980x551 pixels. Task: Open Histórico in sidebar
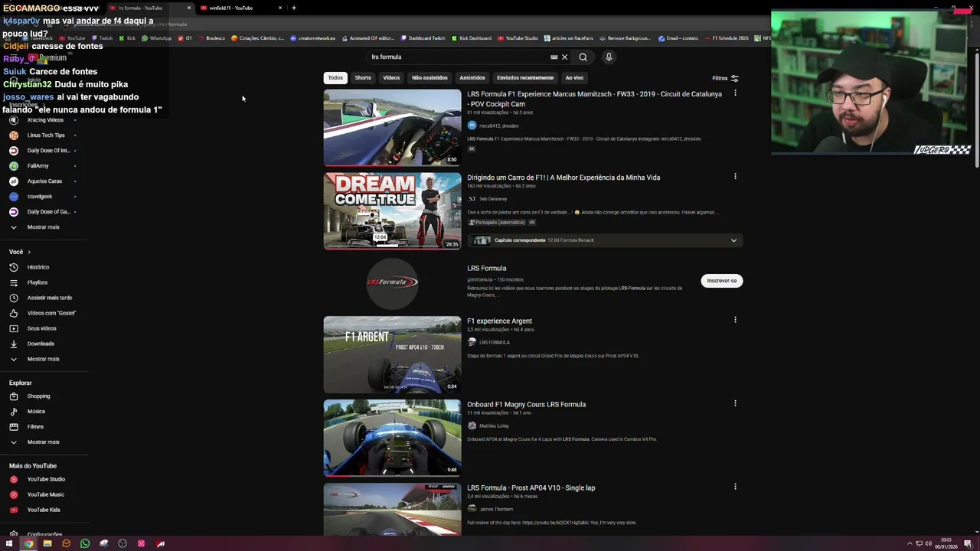point(38,267)
